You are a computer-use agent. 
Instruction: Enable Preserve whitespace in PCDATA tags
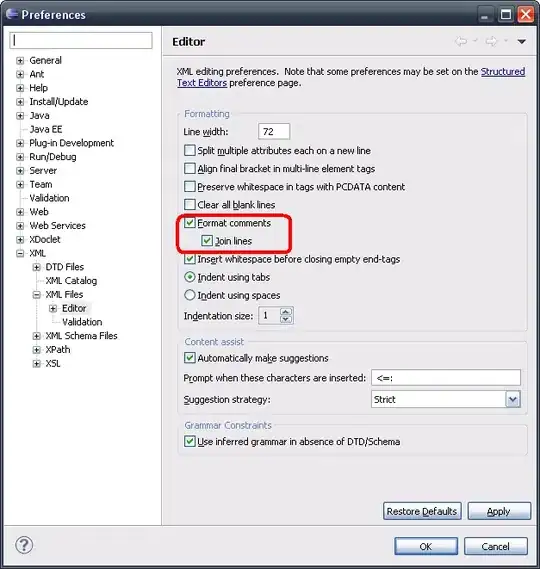coord(190,187)
